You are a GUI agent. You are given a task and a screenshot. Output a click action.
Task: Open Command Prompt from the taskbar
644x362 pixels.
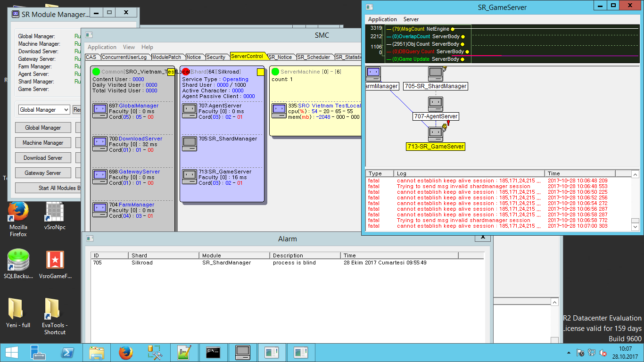point(213,353)
